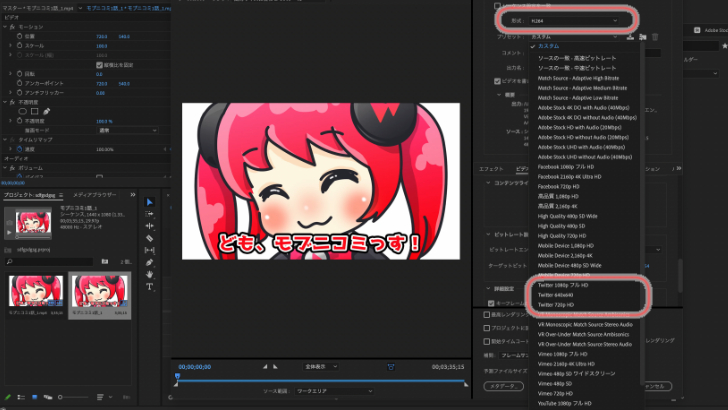
Task: Open the source range ワークエリア dropdown
Action: pyautogui.click(x=334, y=391)
